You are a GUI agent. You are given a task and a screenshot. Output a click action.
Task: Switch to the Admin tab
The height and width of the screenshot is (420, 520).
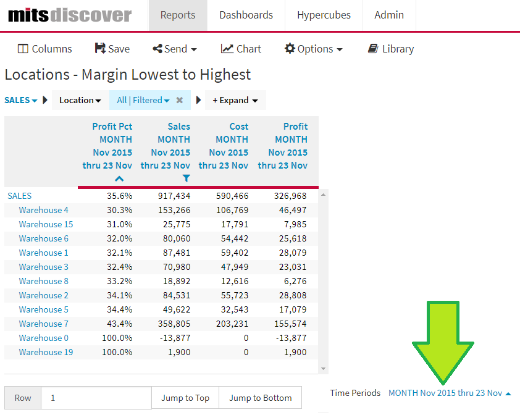[389, 15]
